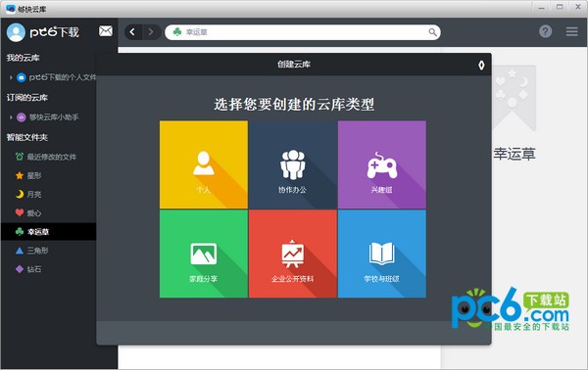Maximize the 够快云库 window

coord(560,7)
